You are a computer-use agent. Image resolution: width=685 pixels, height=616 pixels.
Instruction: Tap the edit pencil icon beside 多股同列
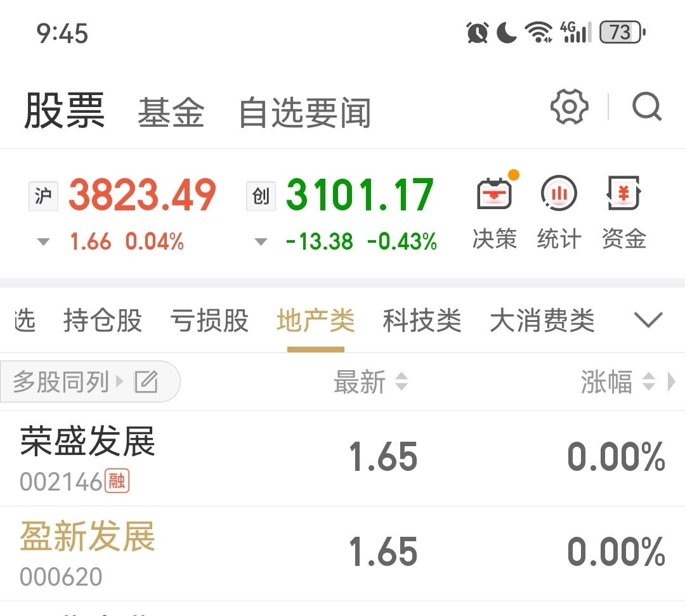(x=146, y=382)
